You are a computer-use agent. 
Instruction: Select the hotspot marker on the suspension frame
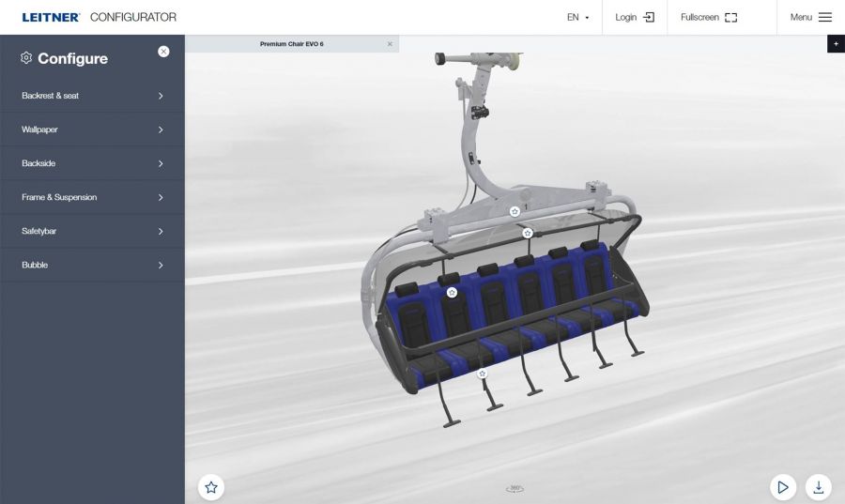(x=515, y=211)
